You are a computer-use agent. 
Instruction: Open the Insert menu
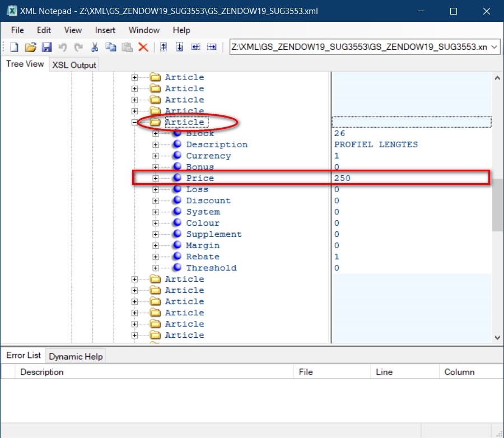[x=105, y=30]
